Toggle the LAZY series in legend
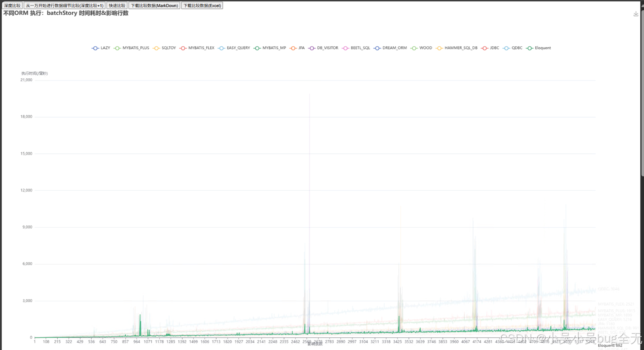The width and height of the screenshot is (644, 350). point(101,48)
